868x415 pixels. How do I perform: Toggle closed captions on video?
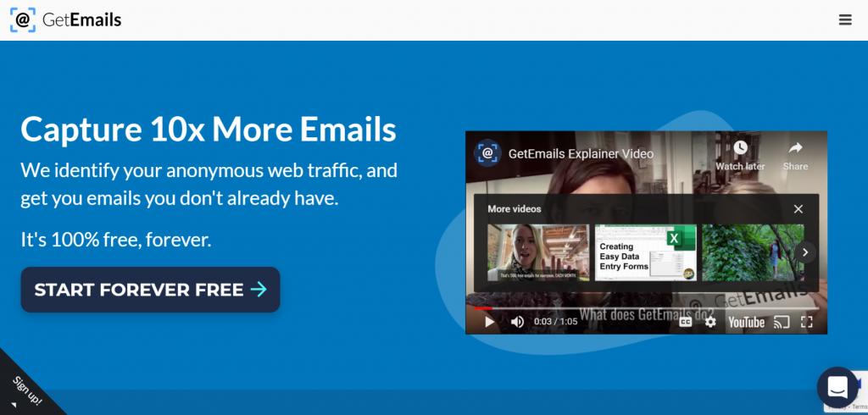[x=685, y=322]
